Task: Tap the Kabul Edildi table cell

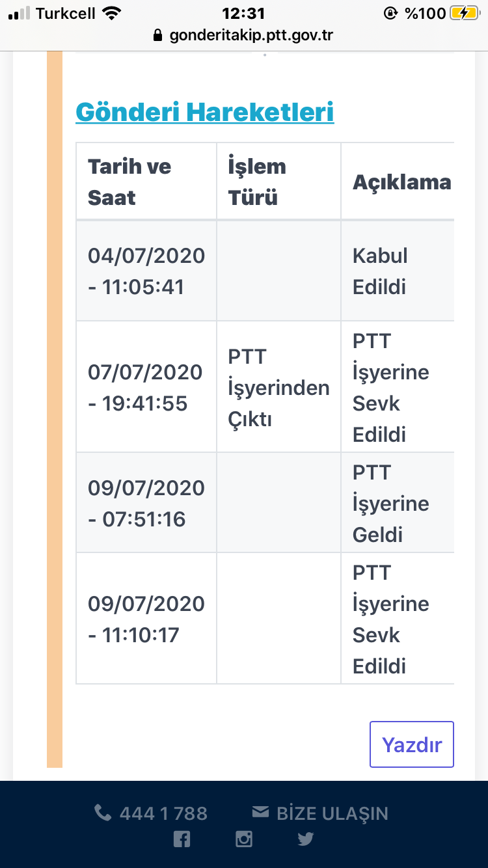Action: [398, 271]
